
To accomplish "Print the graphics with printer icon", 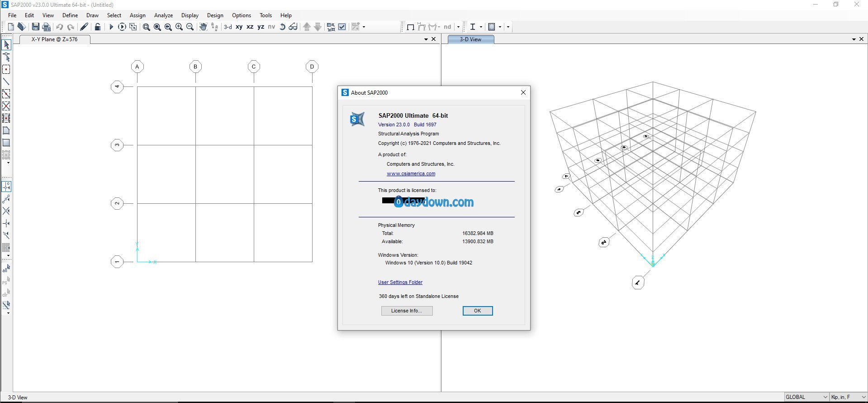I will pyautogui.click(x=46, y=27).
